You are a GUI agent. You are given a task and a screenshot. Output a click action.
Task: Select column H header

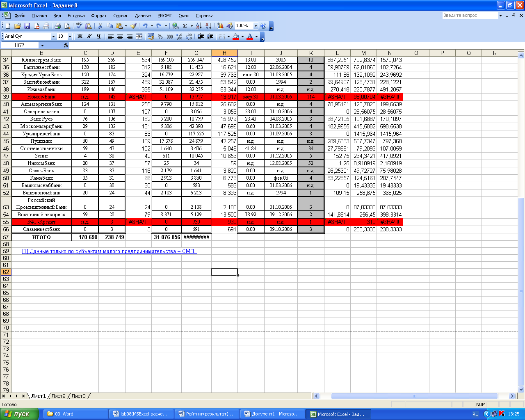(x=224, y=53)
